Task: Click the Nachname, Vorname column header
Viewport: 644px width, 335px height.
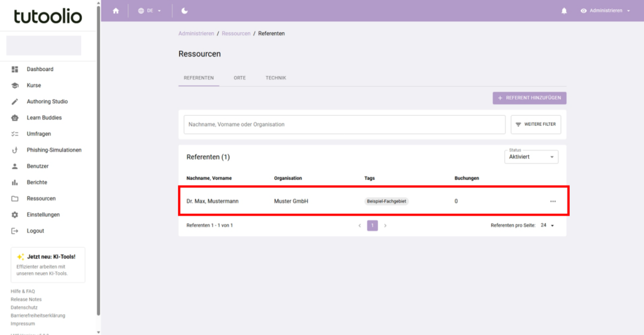Action: (209, 178)
